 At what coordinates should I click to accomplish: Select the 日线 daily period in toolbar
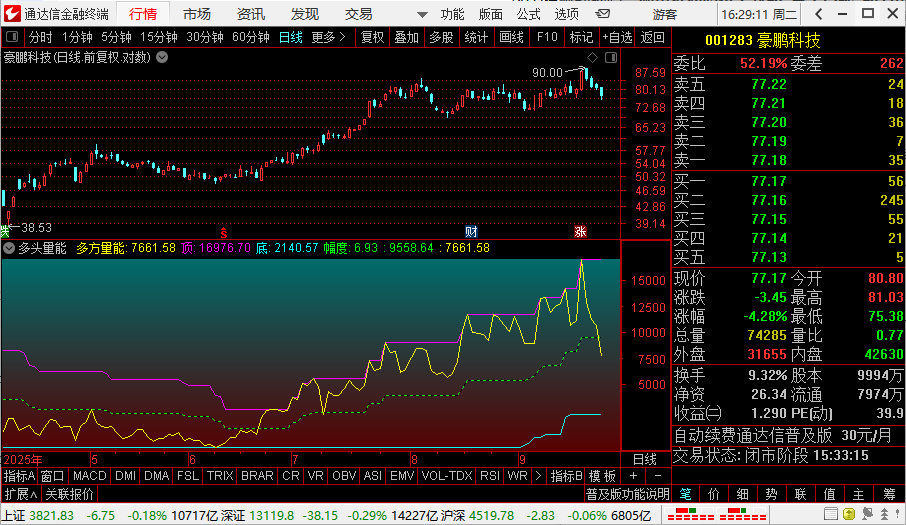pos(291,38)
